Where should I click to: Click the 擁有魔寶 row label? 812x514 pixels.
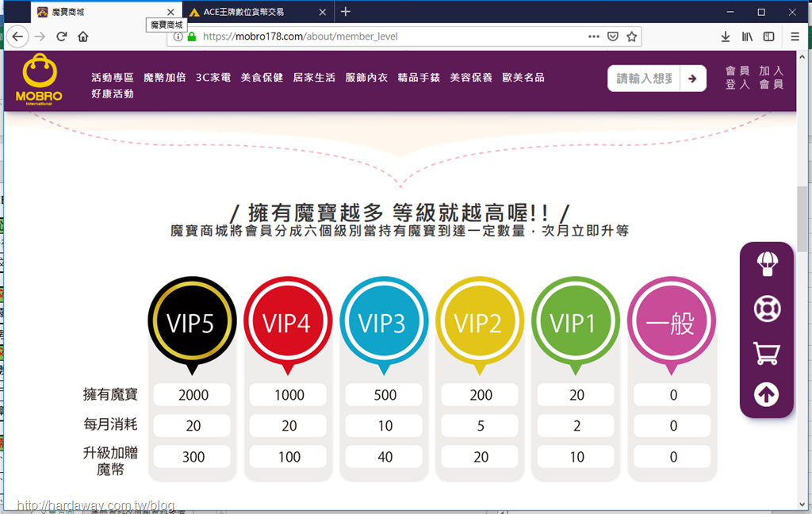coord(110,395)
